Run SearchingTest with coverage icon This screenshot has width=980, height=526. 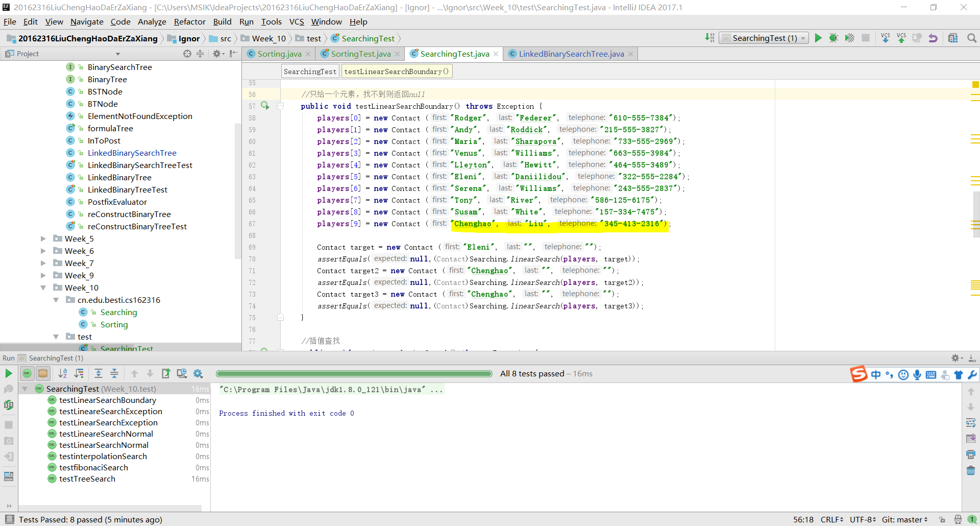849,38
